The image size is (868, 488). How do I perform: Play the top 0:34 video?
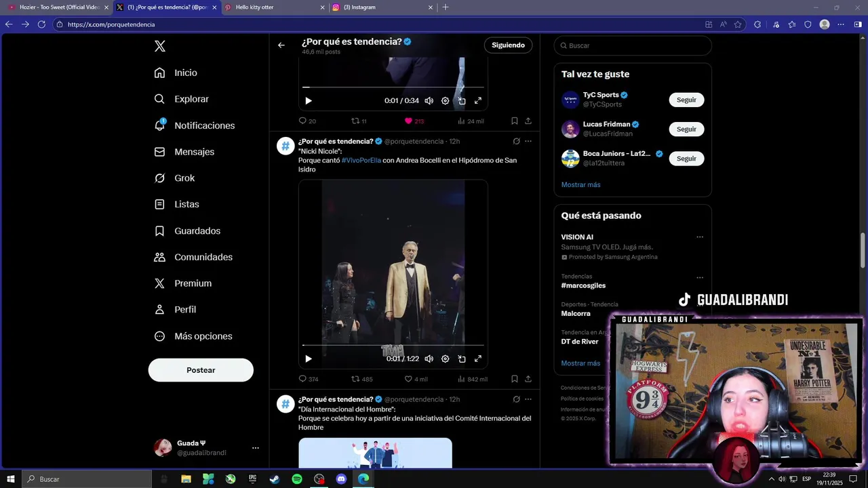point(309,100)
